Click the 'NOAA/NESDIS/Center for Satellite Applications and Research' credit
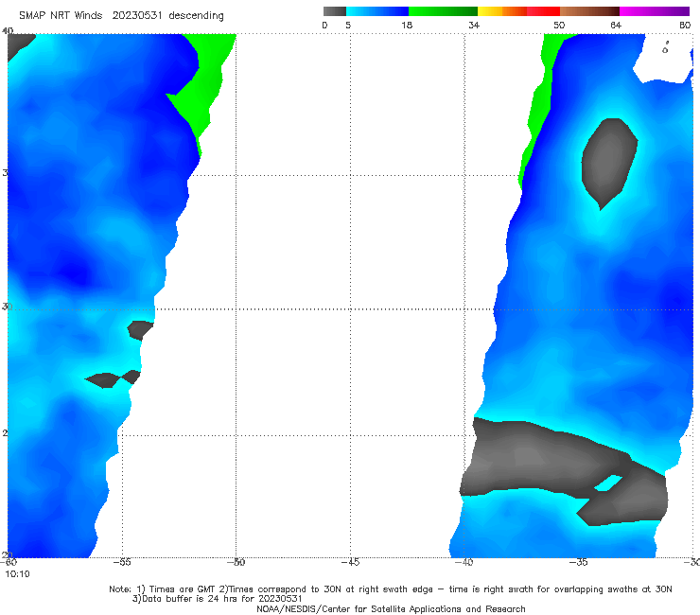 [391, 608]
